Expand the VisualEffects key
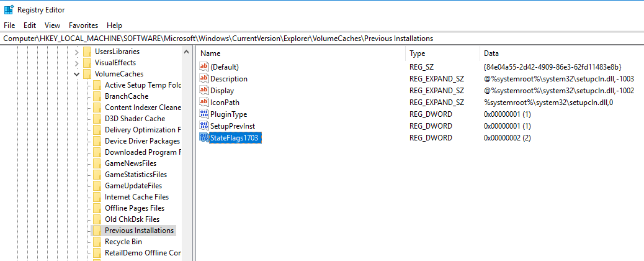 tap(76, 63)
